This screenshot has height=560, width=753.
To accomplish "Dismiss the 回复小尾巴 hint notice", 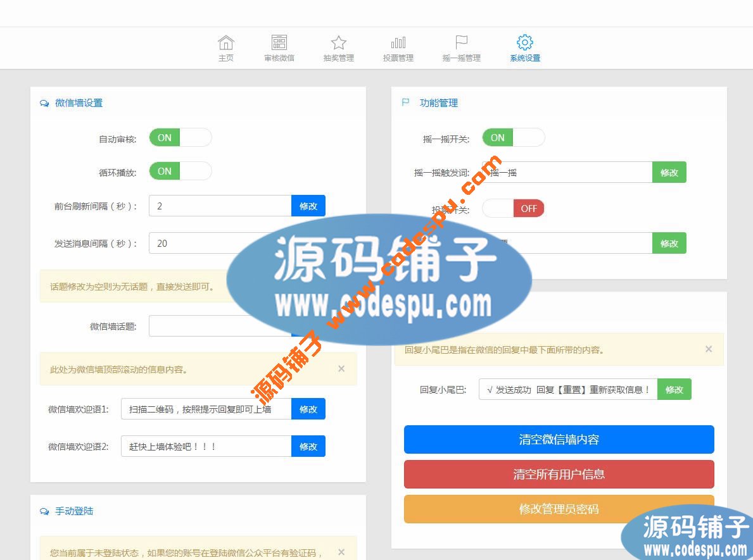I will 708,349.
